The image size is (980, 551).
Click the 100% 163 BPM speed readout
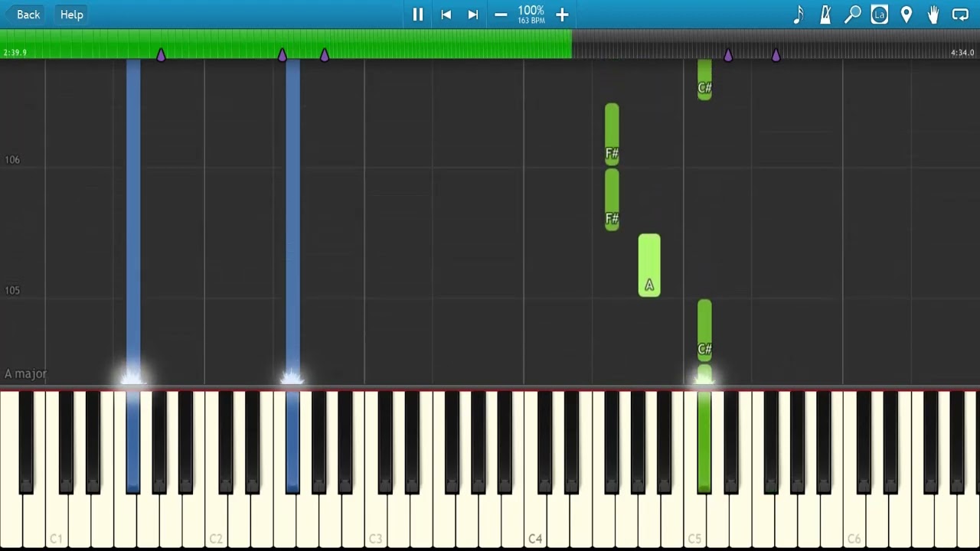531,15
